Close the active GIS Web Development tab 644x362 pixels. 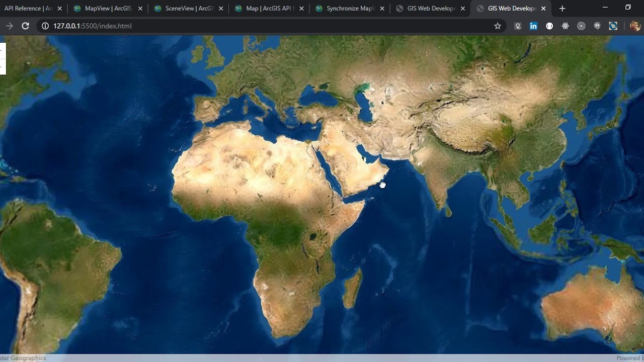pos(543,9)
